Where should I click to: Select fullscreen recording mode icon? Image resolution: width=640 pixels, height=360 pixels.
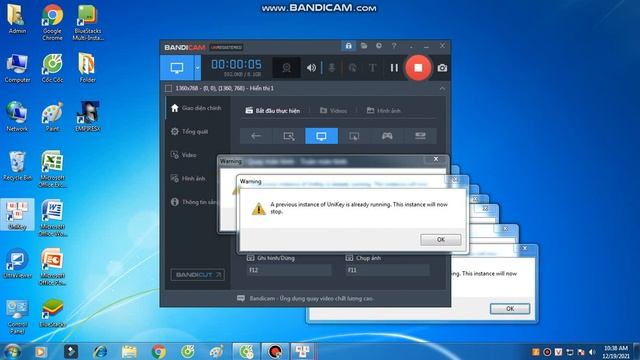coord(322,136)
